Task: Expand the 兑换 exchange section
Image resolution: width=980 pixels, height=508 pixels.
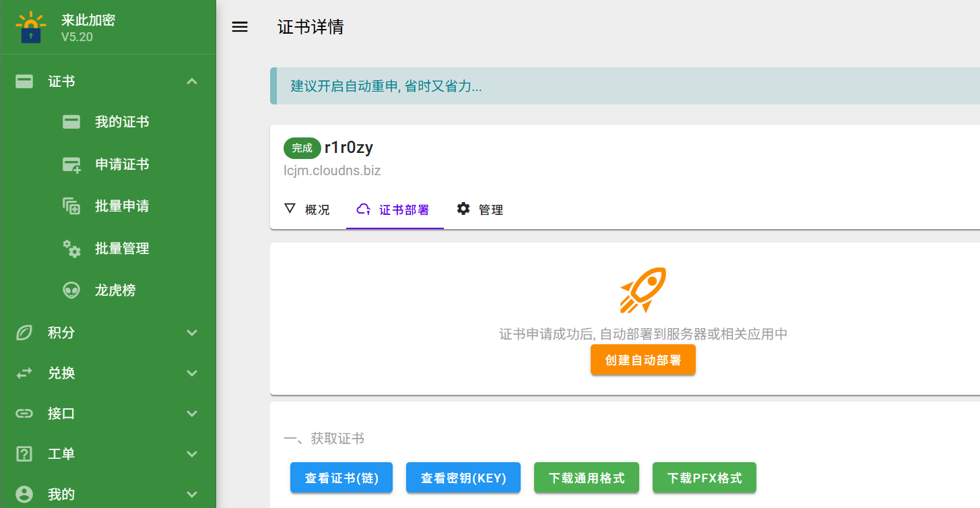Action: click(191, 373)
